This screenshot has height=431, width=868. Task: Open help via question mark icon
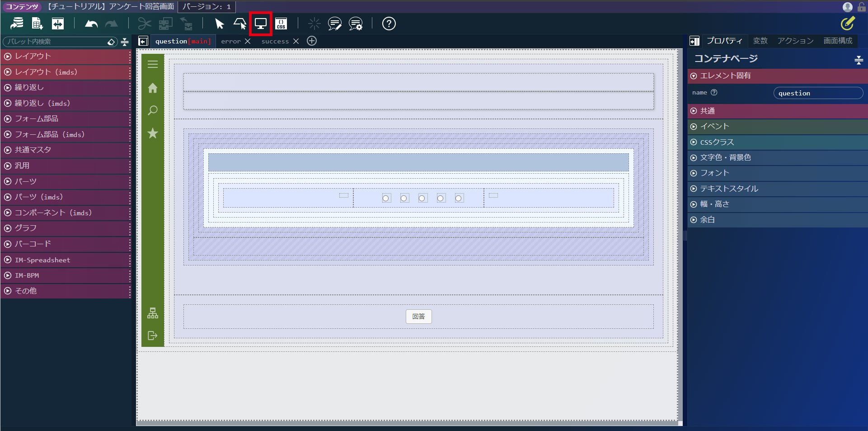(389, 24)
